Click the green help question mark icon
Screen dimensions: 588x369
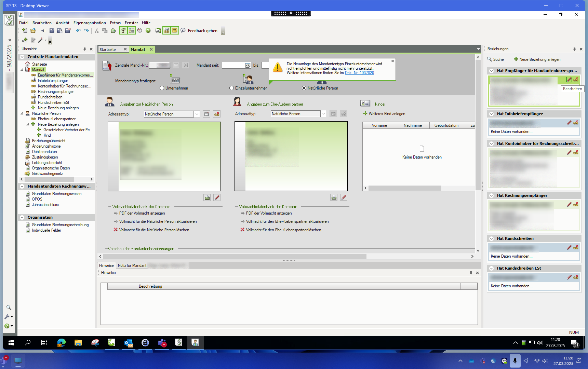pyautogui.click(x=148, y=31)
